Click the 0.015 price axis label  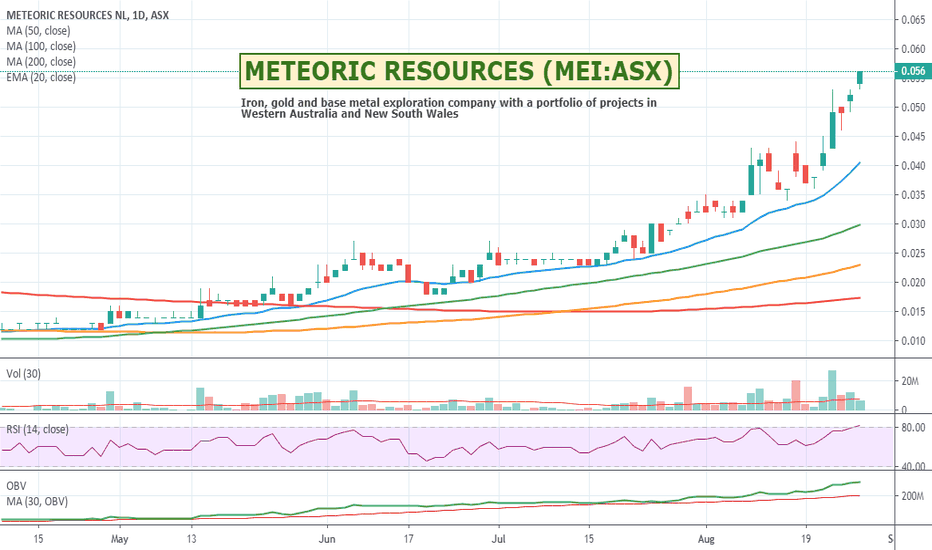click(913, 311)
